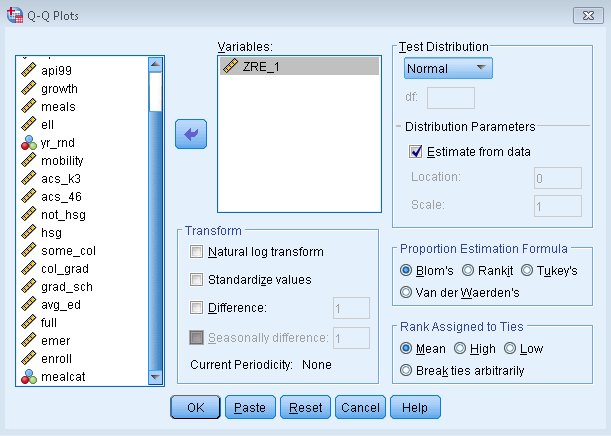
Task: Click the ruler icon beside acs_46
Action: click(28, 196)
